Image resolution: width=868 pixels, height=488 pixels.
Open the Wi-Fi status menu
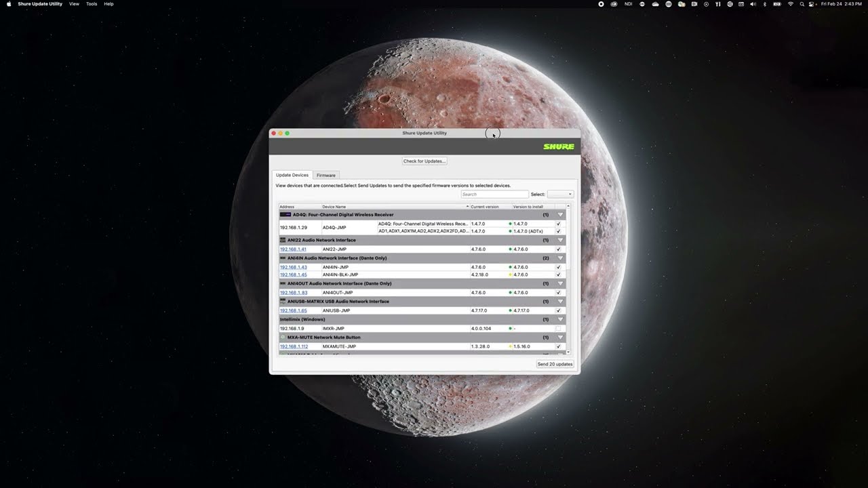pos(790,4)
